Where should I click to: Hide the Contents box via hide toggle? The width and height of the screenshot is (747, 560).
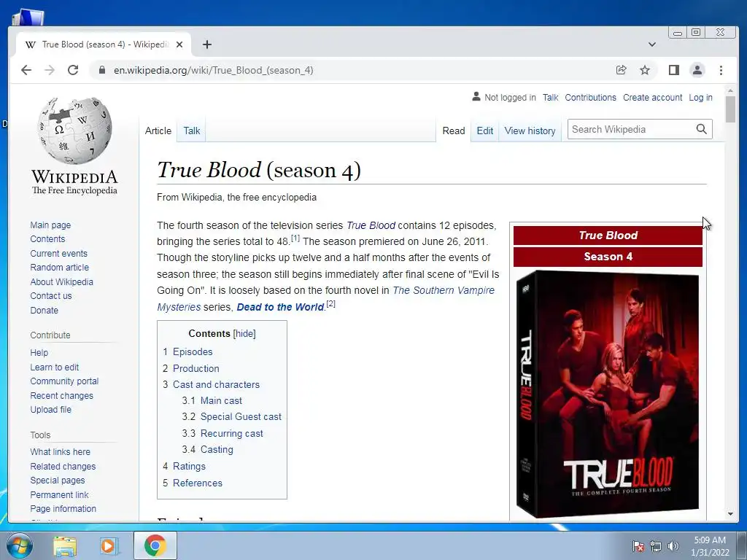click(x=244, y=333)
